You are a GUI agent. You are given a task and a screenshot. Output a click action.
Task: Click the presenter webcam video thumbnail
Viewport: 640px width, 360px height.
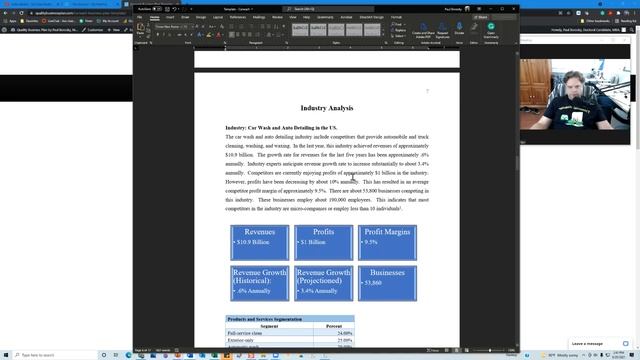[x=575, y=94]
